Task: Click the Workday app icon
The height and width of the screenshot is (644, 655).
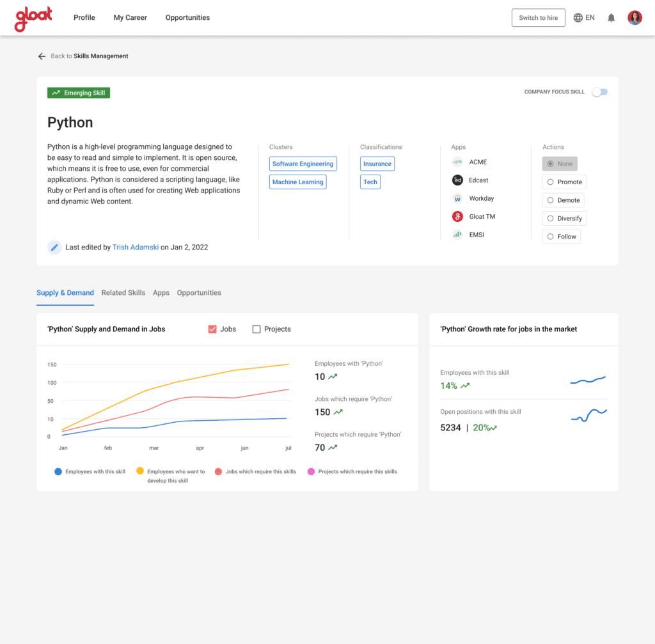Action: (x=457, y=198)
